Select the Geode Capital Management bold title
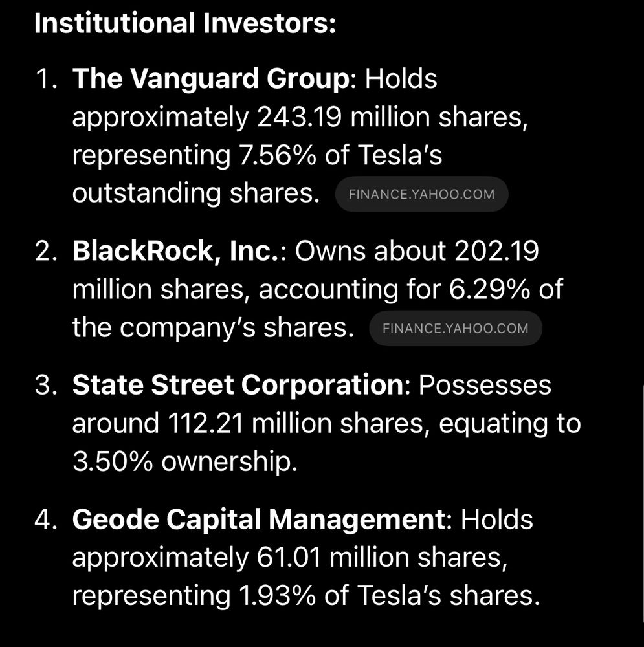644x647 pixels. coord(259,519)
